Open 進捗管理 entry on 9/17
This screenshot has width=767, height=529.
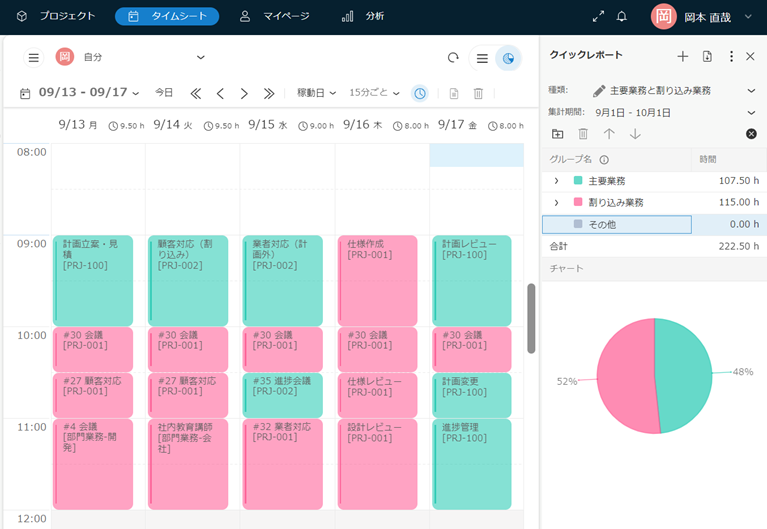click(472, 464)
